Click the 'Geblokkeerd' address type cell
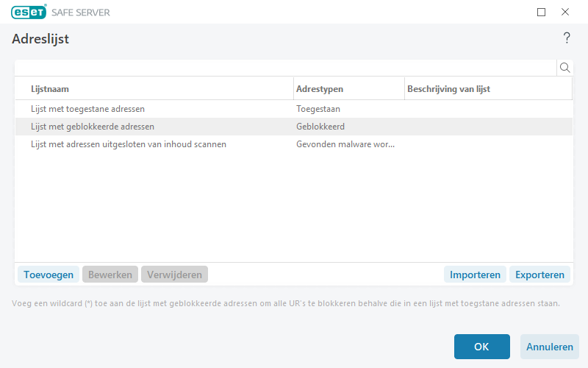This screenshot has height=368, width=588. [x=320, y=127]
